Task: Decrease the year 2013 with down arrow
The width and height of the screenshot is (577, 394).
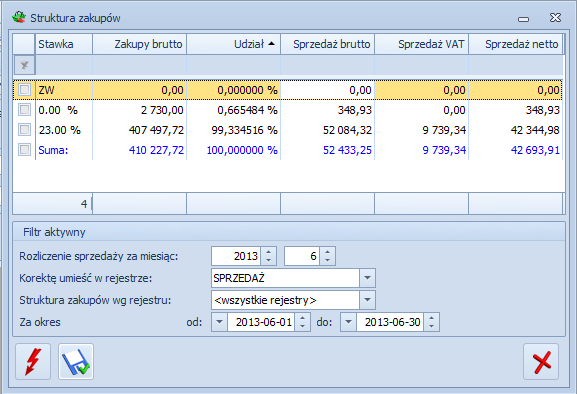Action: click(x=269, y=260)
